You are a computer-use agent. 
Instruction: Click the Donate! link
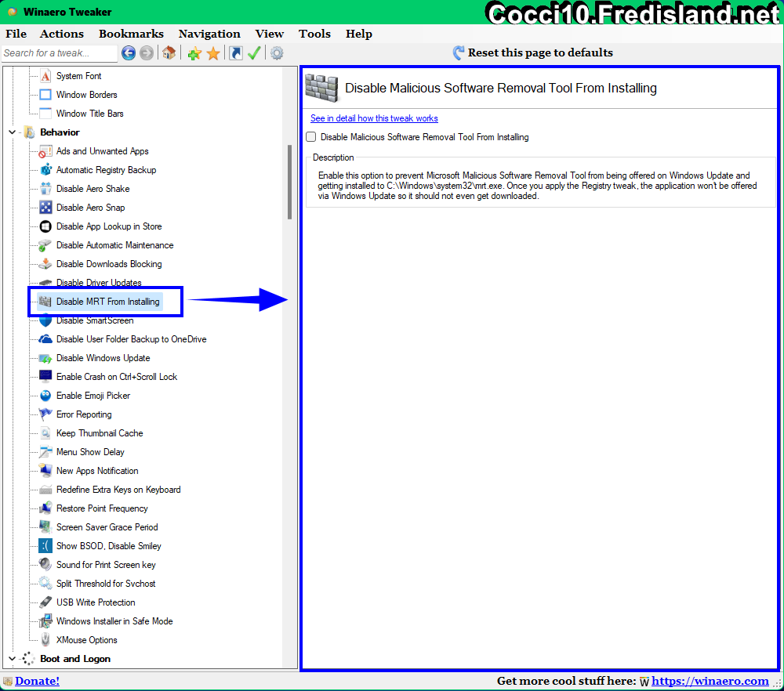[37, 681]
